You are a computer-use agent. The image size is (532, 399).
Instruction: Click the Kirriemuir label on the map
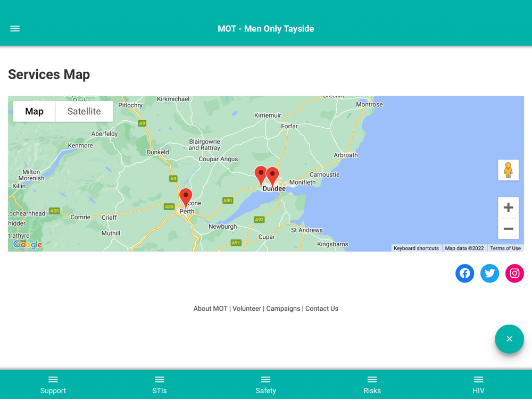tap(268, 115)
